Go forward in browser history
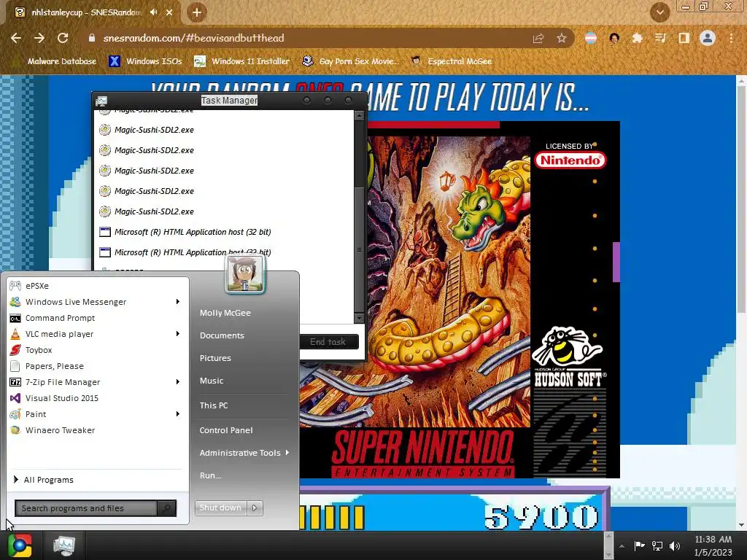Viewport: 747px width, 560px height. (39, 38)
